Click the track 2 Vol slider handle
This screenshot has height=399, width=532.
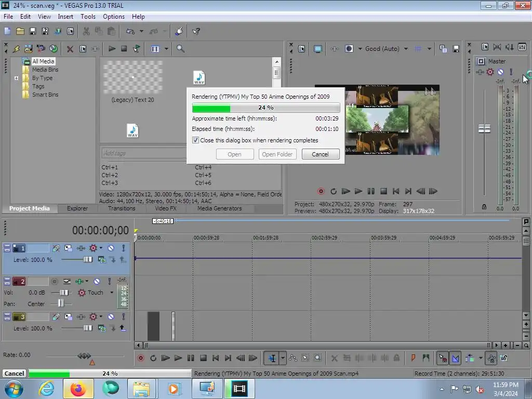tap(64, 292)
